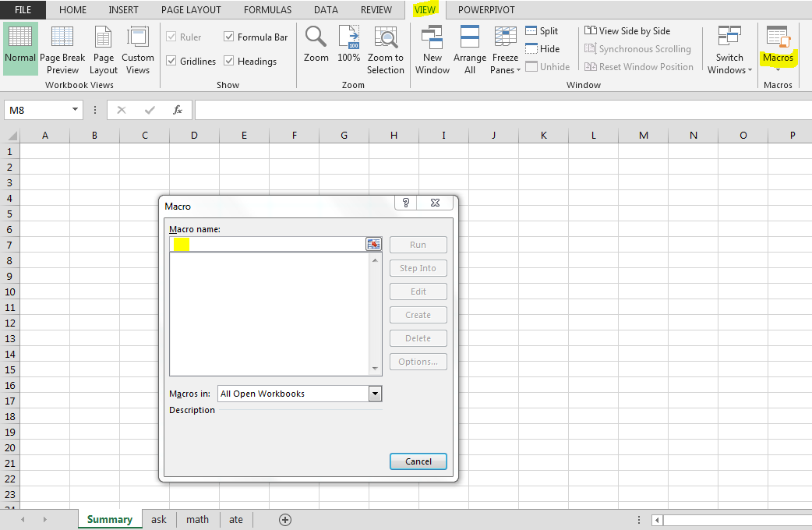812x530 pixels.
Task: Select the math sheet tab
Action: 197,519
